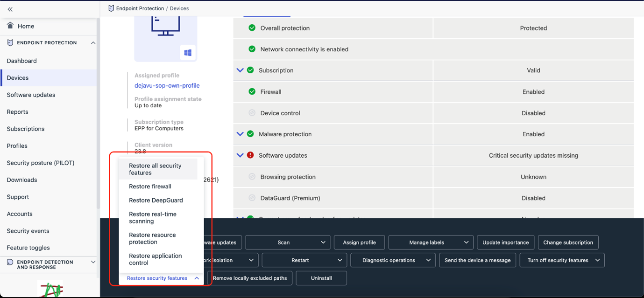Expand the Software updates status row

(x=240, y=155)
